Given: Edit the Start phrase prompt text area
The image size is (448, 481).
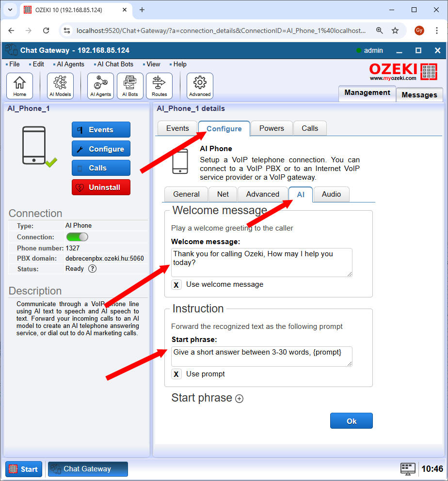Looking at the screenshot, I should (x=262, y=357).
